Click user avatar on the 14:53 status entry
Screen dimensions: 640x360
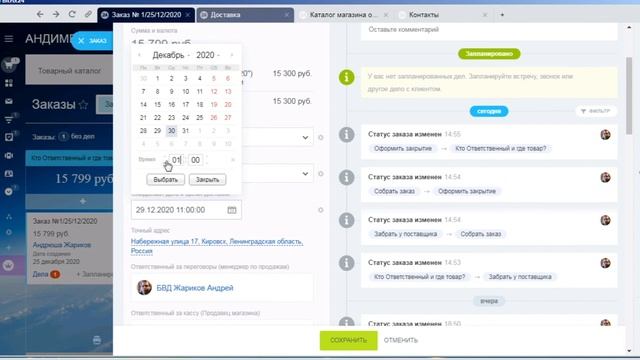pyautogui.click(x=605, y=263)
